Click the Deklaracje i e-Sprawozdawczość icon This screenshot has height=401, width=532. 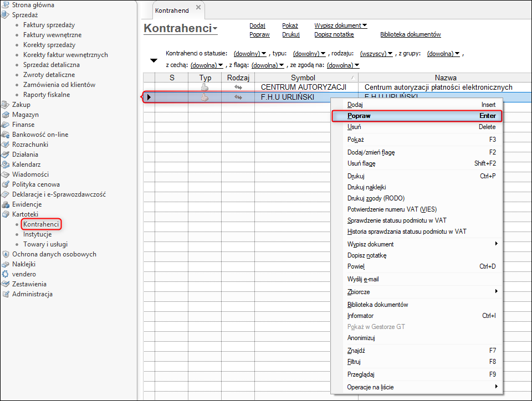[6, 194]
